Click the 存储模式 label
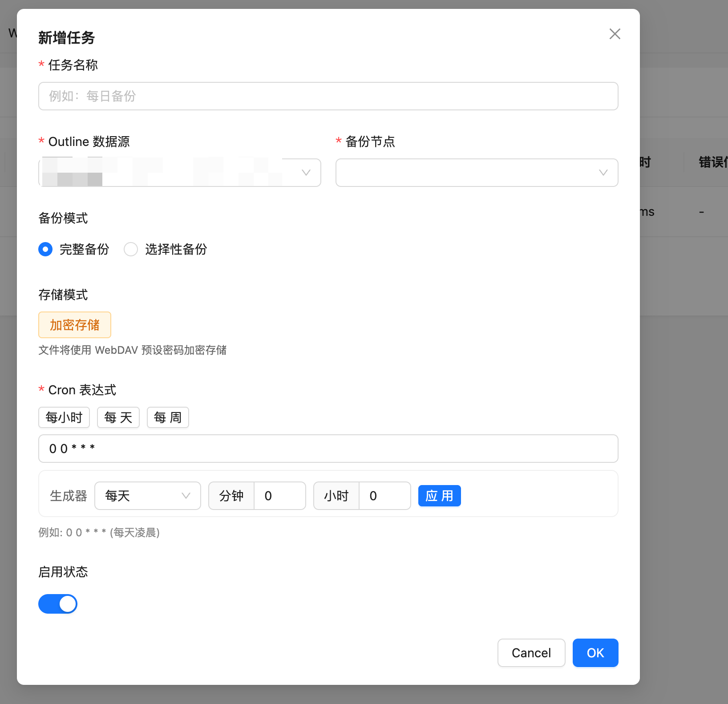728x704 pixels. 63,295
